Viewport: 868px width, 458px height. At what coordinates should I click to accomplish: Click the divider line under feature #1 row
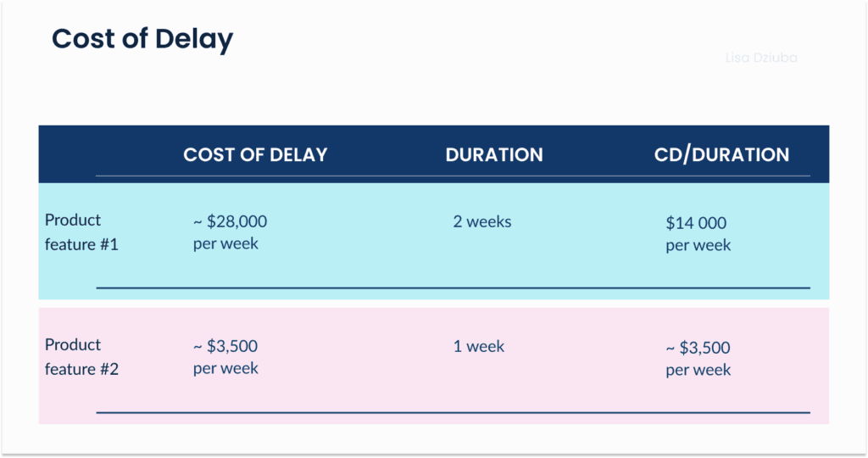point(453,288)
